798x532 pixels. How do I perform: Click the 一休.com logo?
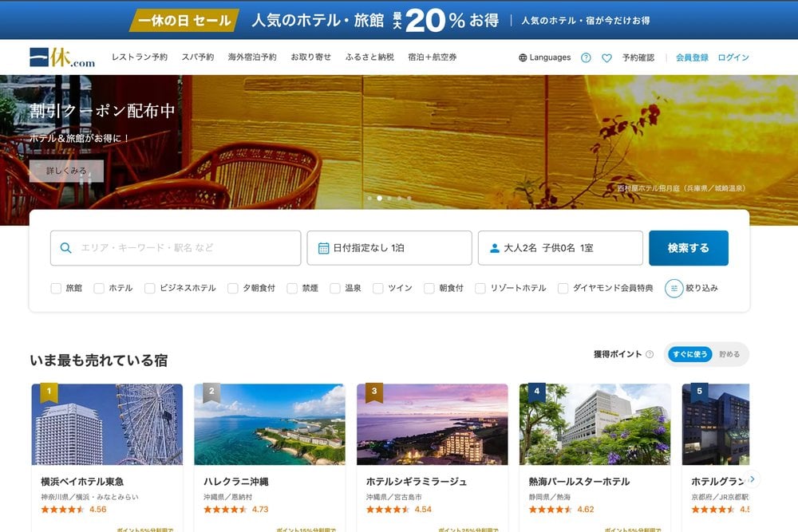click(x=62, y=57)
